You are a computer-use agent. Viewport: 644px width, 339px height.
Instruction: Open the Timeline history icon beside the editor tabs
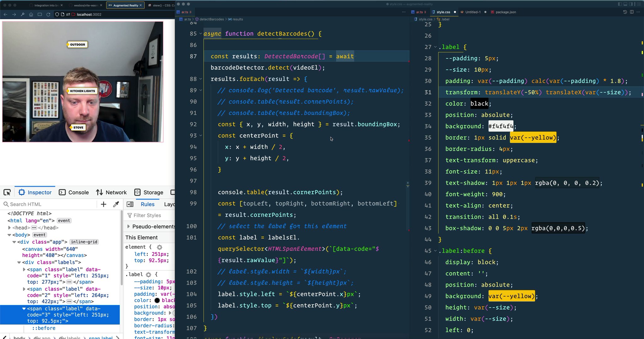coord(624,12)
